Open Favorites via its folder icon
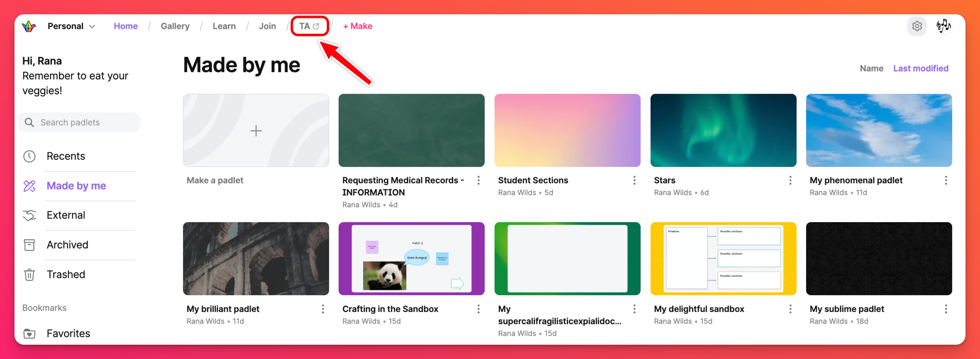The width and height of the screenshot is (980, 359). (29, 334)
